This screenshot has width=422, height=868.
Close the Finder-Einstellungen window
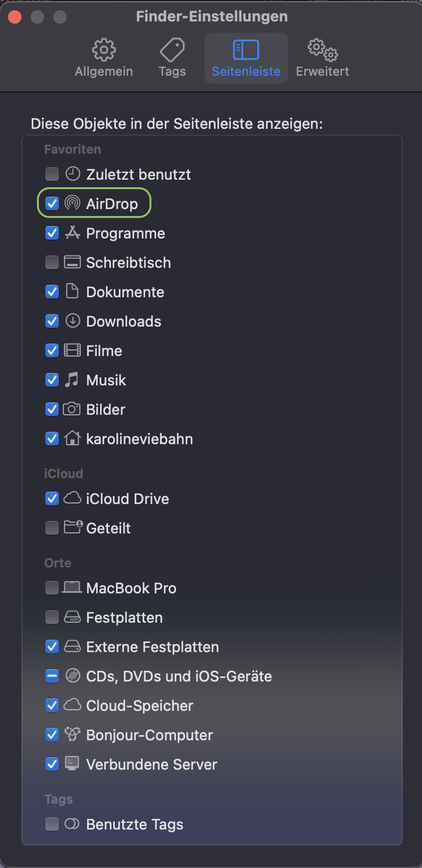pos(15,16)
